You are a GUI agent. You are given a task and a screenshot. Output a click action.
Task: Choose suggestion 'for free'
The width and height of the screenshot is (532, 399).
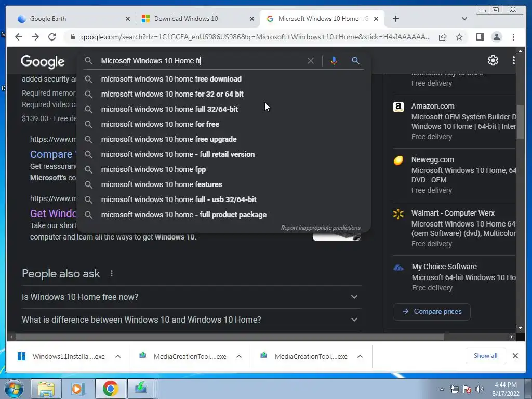[x=224, y=124]
